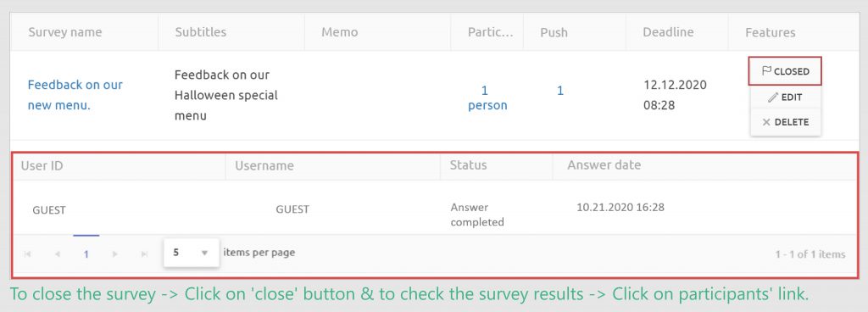
Task: Sort by Username column header
Action: coord(264,165)
